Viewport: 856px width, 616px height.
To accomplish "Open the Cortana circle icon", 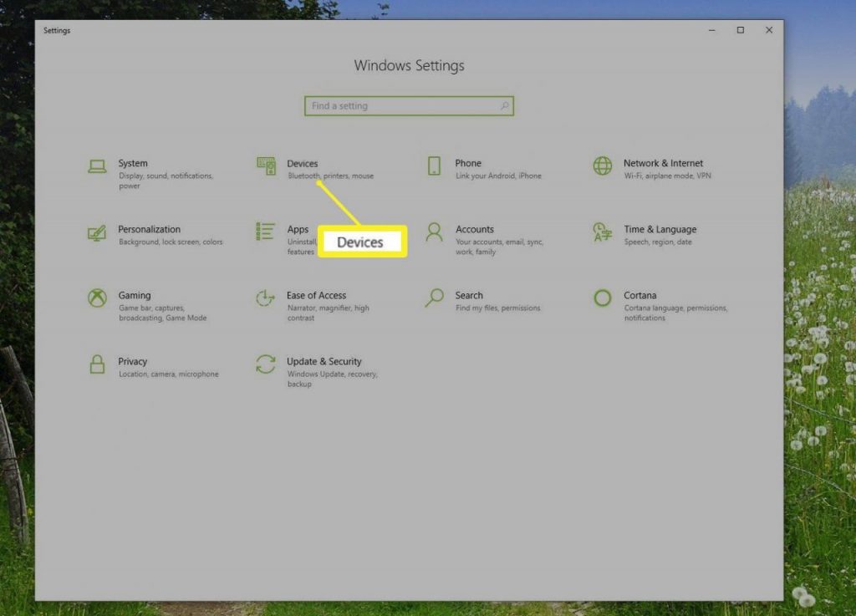I will tap(603, 298).
